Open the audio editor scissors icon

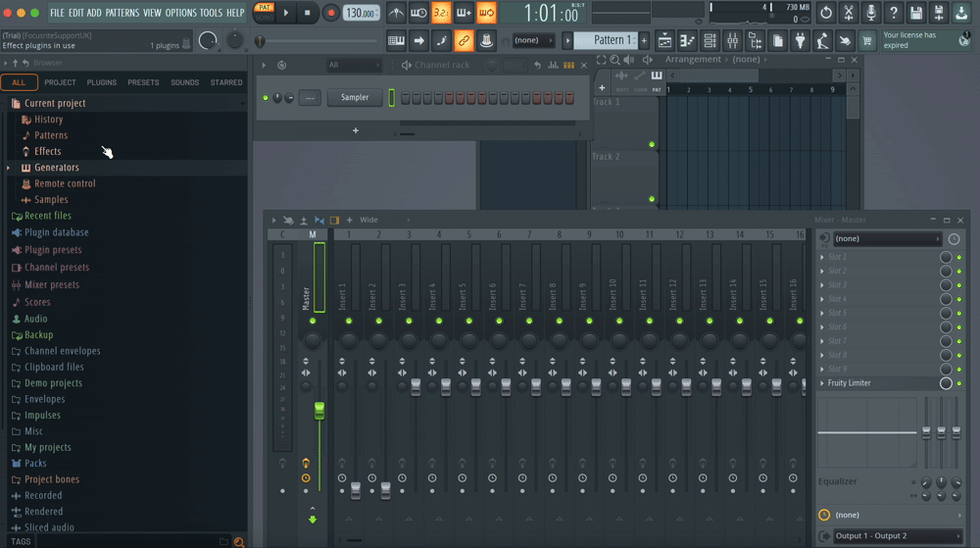pos(848,13)
